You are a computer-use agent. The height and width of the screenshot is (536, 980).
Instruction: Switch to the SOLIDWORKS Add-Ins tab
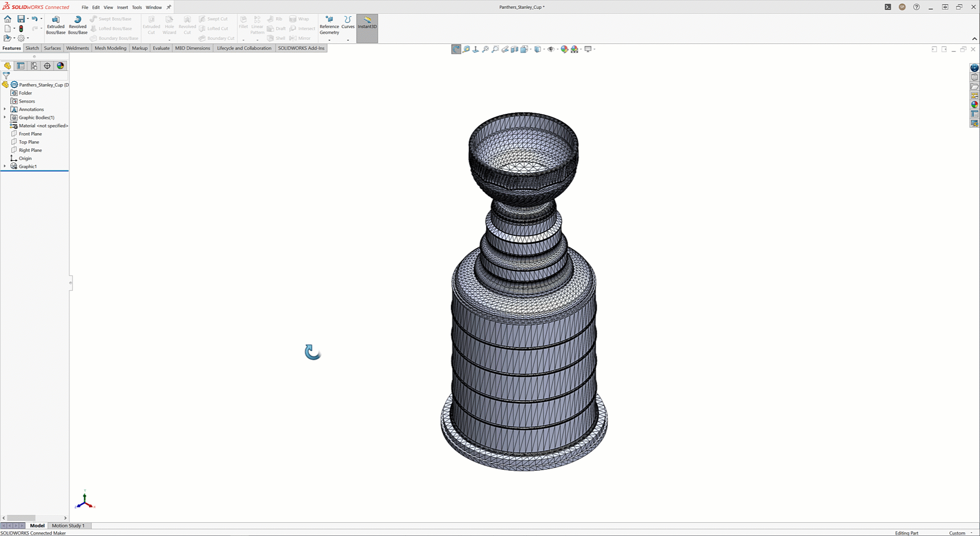click(301, 48)
